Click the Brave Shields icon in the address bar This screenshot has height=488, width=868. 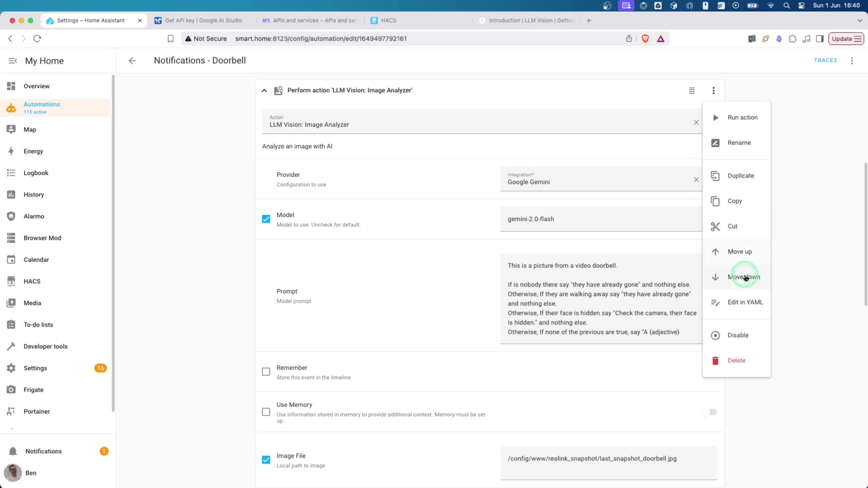645,39
